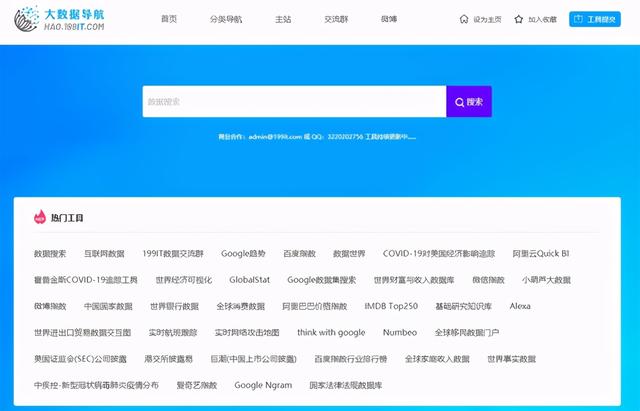Open the 微信指数 link

(x=488, y=280)
